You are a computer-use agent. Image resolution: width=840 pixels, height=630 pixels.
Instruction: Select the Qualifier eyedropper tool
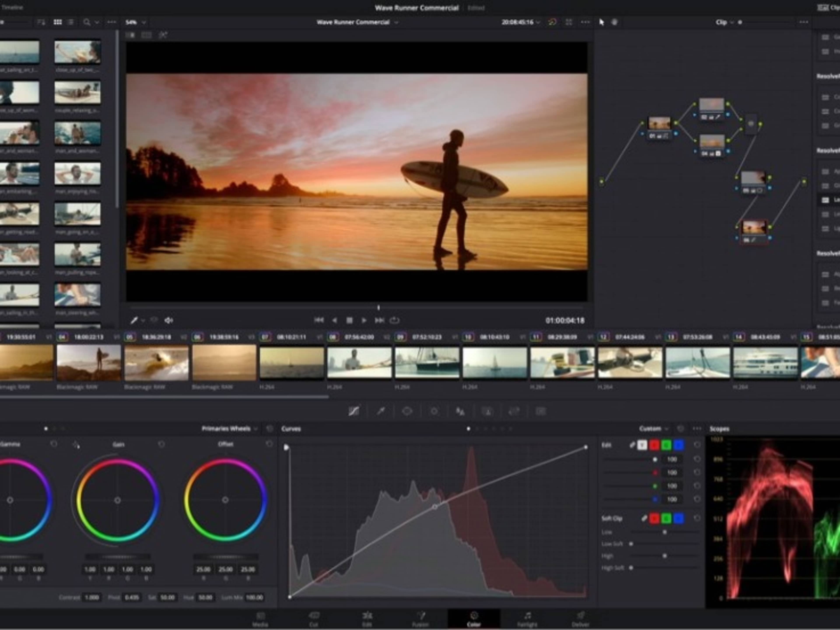tap(381, 411)
